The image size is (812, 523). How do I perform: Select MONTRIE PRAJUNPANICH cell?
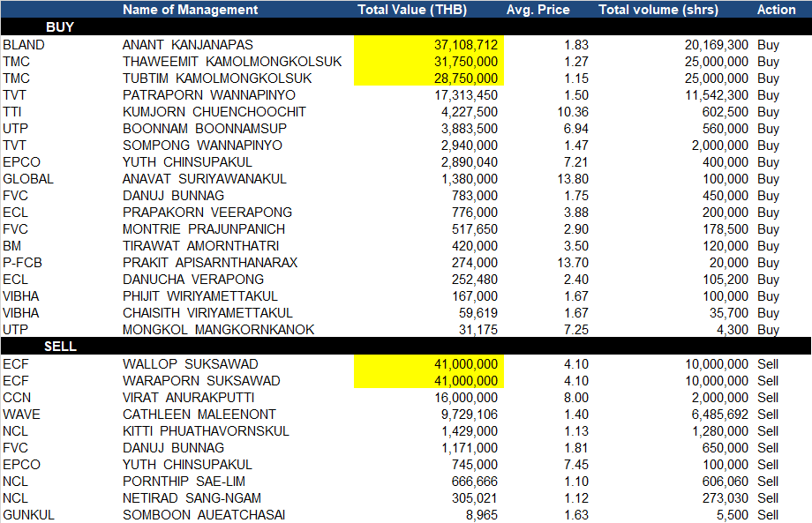pos(204,229)
